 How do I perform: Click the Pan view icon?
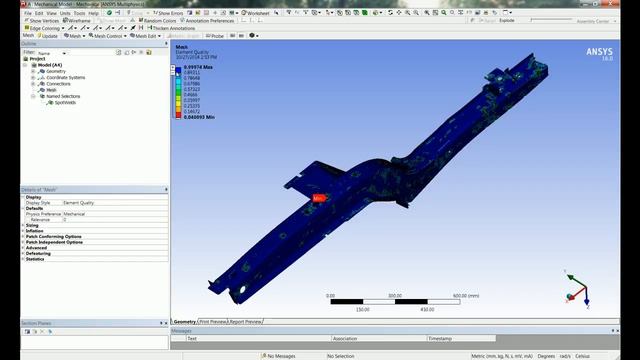[x=399, y=13]
